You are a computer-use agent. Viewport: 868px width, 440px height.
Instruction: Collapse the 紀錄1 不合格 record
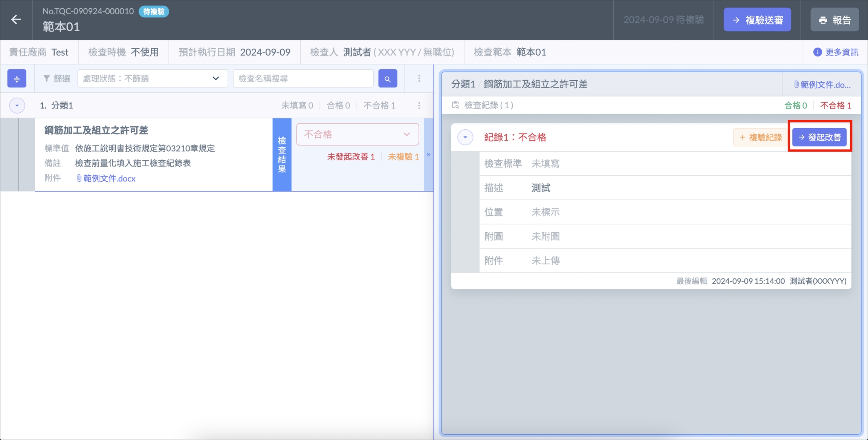(465, 137)
